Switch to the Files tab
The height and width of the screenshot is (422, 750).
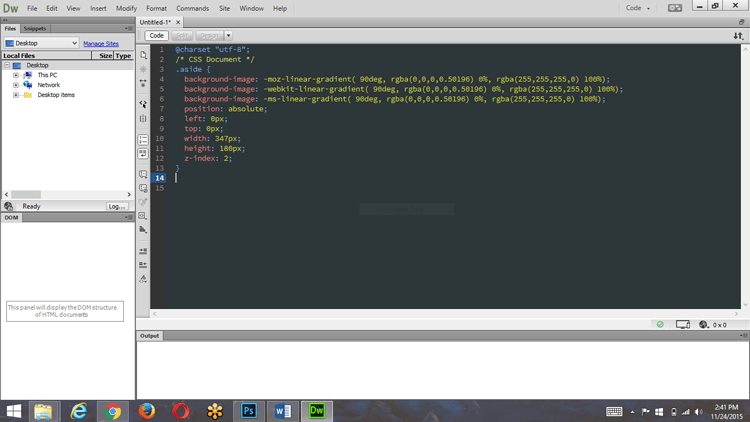[x=11, y=28]
